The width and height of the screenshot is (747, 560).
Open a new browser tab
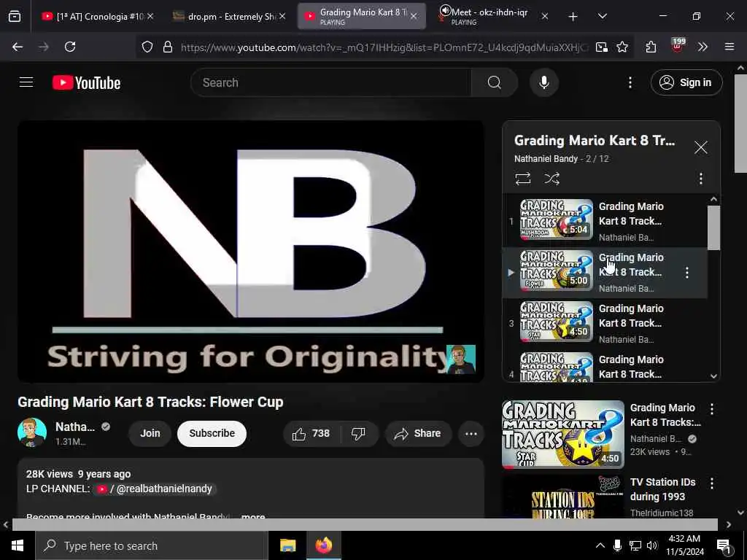point(573,17)
